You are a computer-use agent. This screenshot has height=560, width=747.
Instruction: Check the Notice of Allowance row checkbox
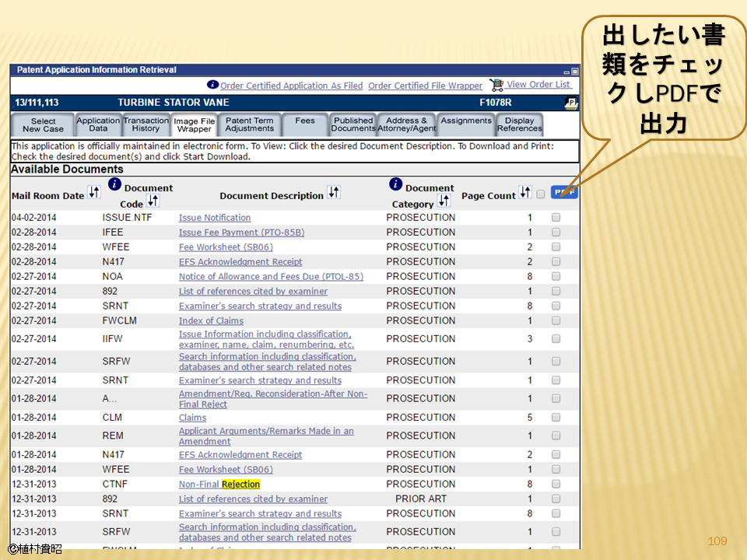click(556, 276)
